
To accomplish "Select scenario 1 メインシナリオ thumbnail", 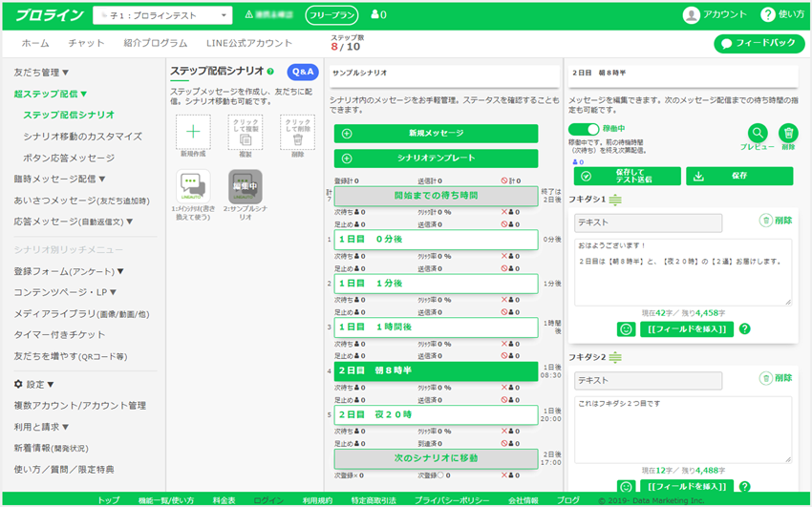I will (x=193, y=186).
